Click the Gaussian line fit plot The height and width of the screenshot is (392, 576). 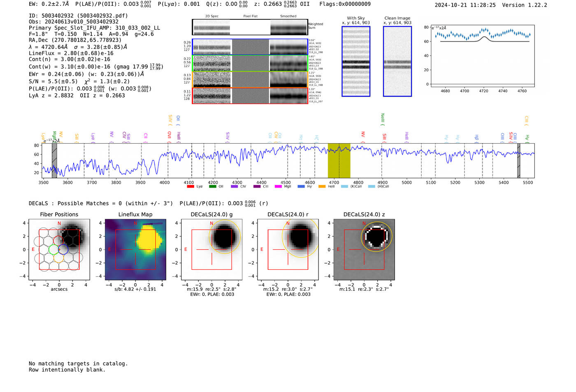pyautogui.click(x=482, y=56)
